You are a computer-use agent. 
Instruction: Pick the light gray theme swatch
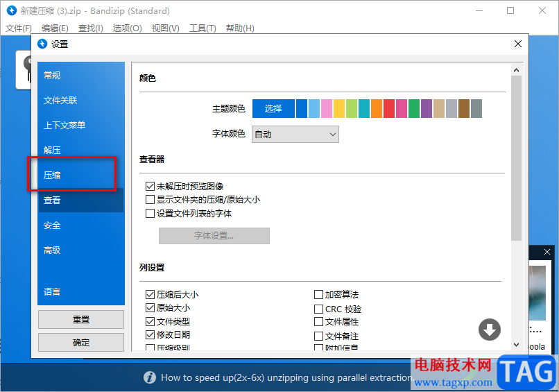coord(452,108)
